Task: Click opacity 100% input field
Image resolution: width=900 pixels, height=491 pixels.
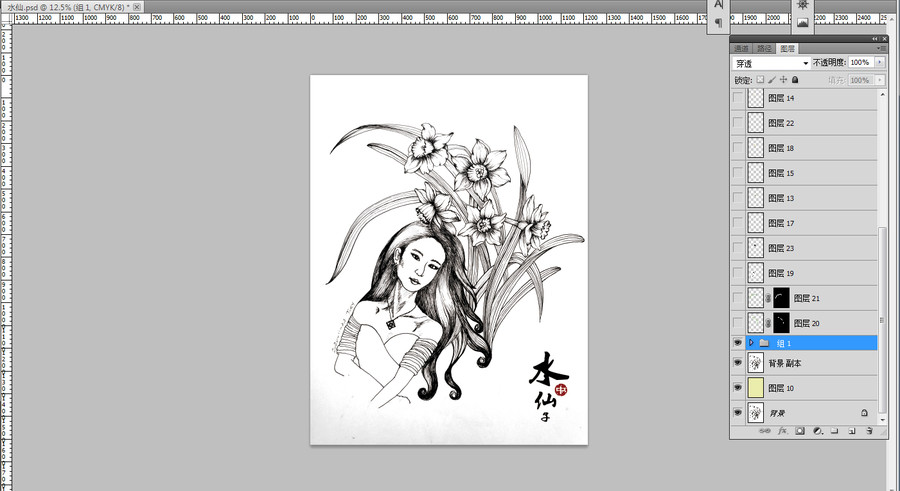Action: (x=860, y=62)
